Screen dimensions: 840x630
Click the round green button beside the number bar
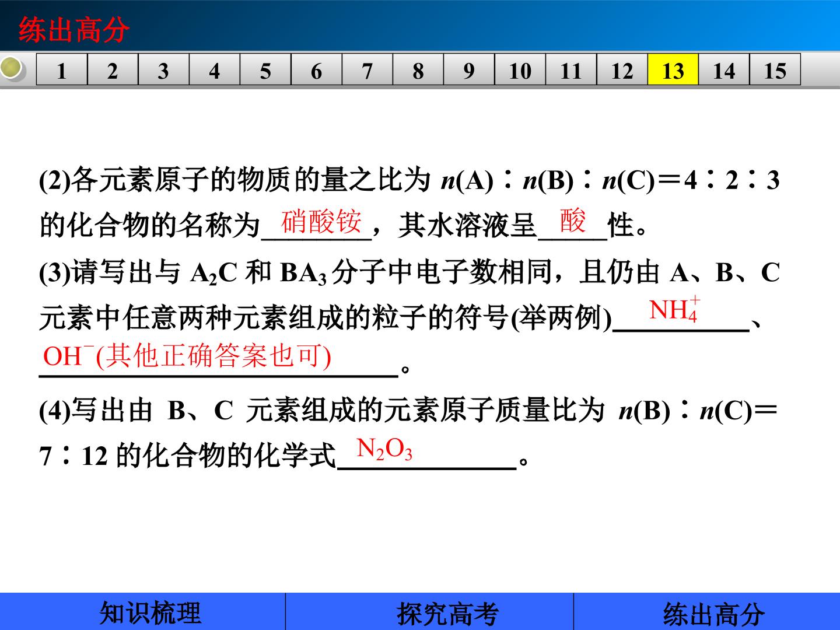pyautogui.click(x=12, y=69)
